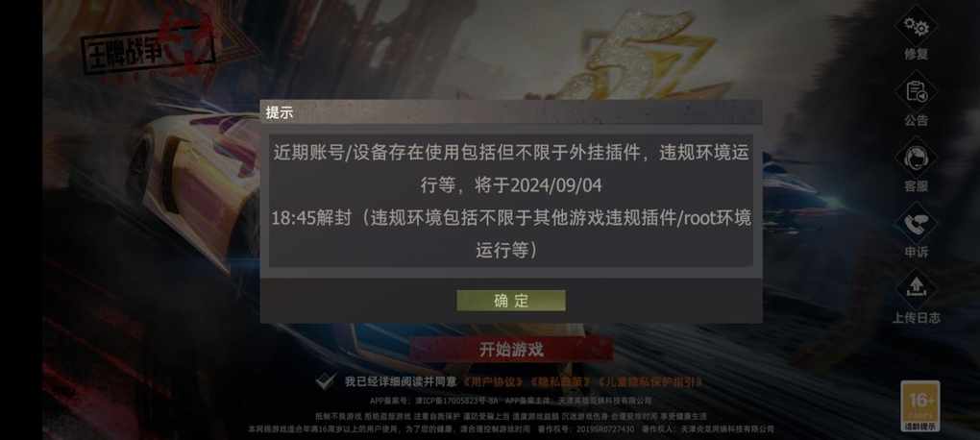This screenshot has width=980, height=440.
Task: Tap the red 开始游戏 start button
Action: click(x=511, y=350)
